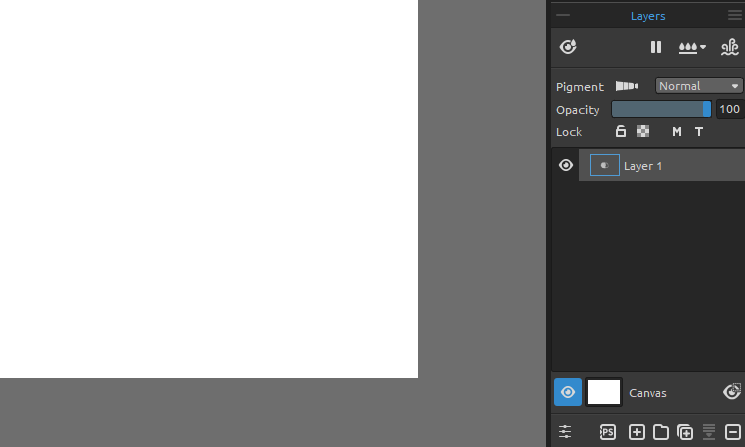
Task: Collapse the Layers panel with the dash icon
Action: pyautogui.click(x=563, y=15)
